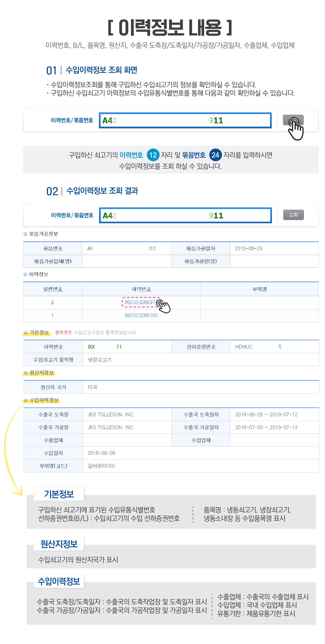Viewport: 325px width, 644px height.
Task: Click the bullet icon beside highlighted 기본정보 heading
Action: click(26, 333)
